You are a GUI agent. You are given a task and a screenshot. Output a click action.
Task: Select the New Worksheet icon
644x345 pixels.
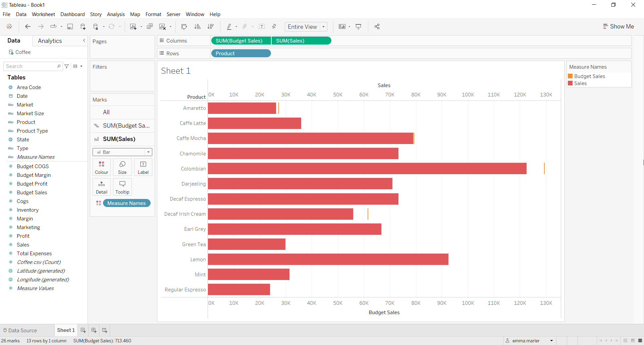point(134,26)
